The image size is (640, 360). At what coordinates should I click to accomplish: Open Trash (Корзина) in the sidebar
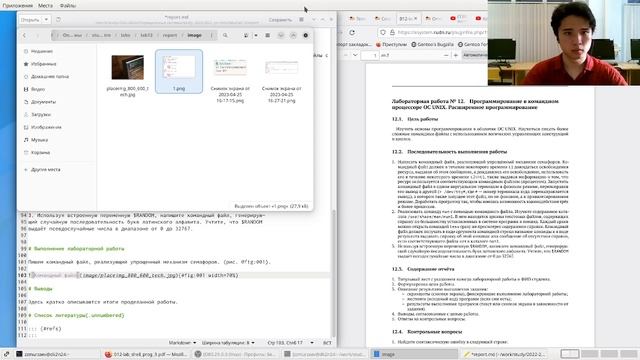click(x=40, y=153)
